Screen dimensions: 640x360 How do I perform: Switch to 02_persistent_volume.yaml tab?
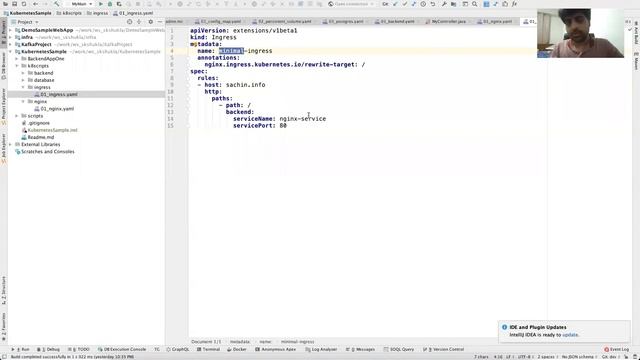(285, 22)
